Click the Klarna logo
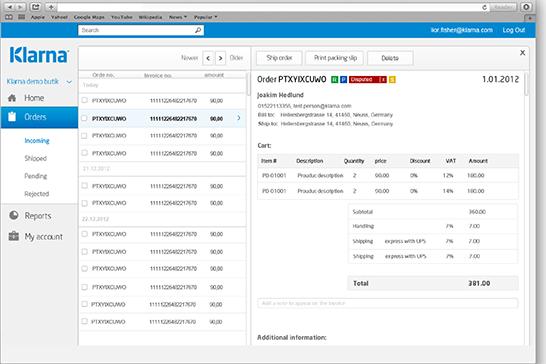Image resolution: width=546 pixels, height=364 pixels. coord(39,55)
